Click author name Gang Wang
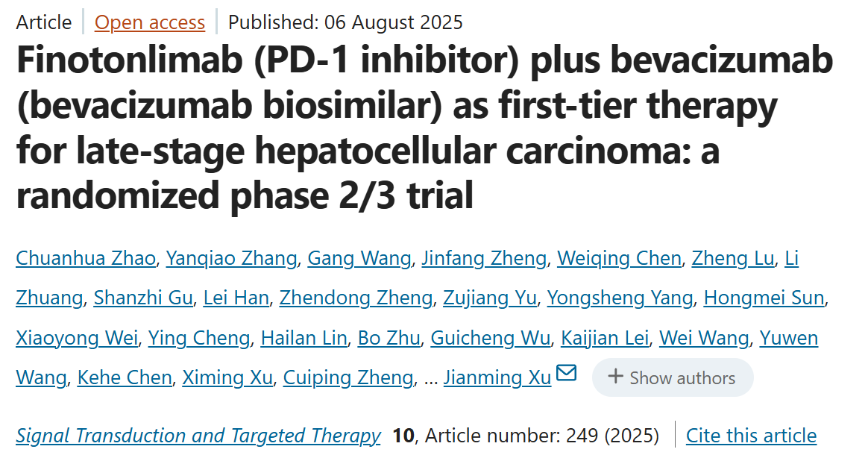 (359, 258)
